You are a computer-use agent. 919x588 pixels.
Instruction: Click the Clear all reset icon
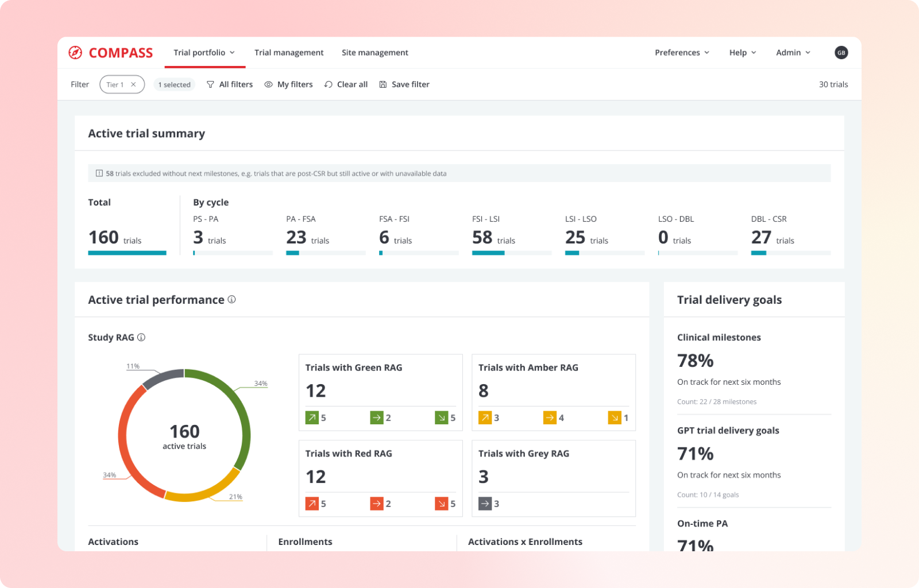pos(328,84)
